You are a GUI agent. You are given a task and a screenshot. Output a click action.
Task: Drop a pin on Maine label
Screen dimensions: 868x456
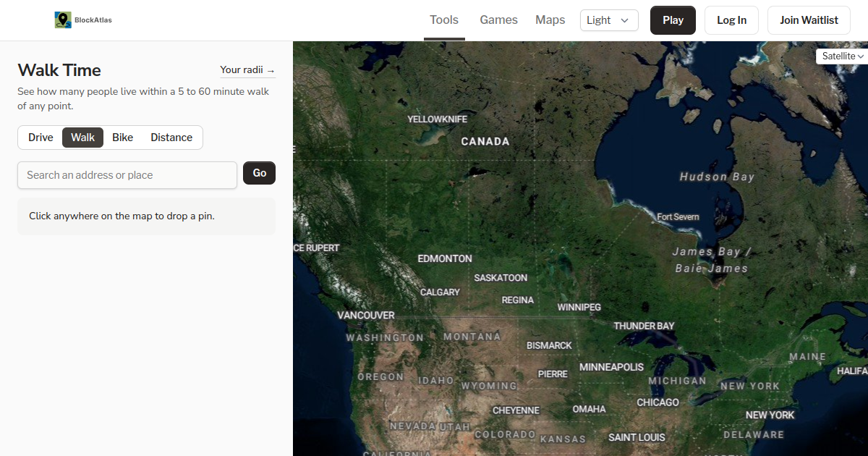(807, 357)
